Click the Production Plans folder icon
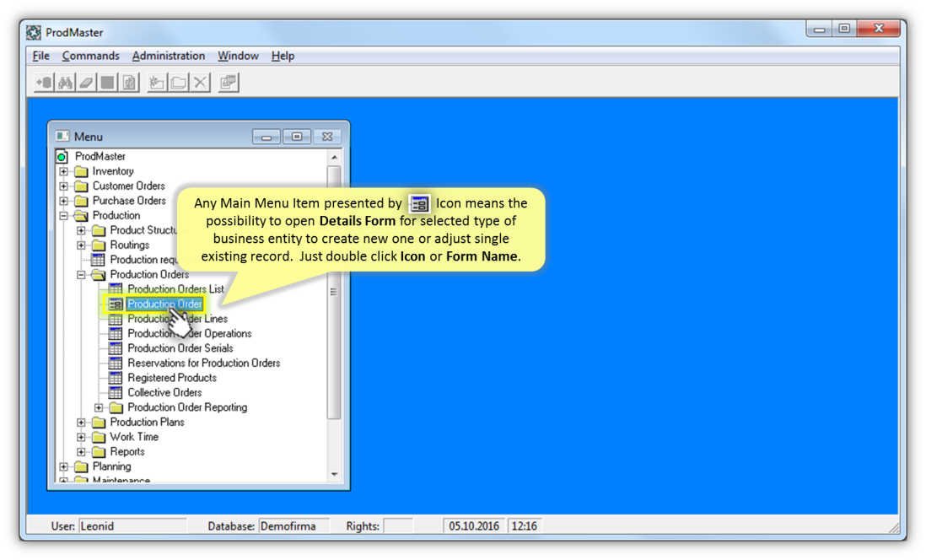 point(99,423)
